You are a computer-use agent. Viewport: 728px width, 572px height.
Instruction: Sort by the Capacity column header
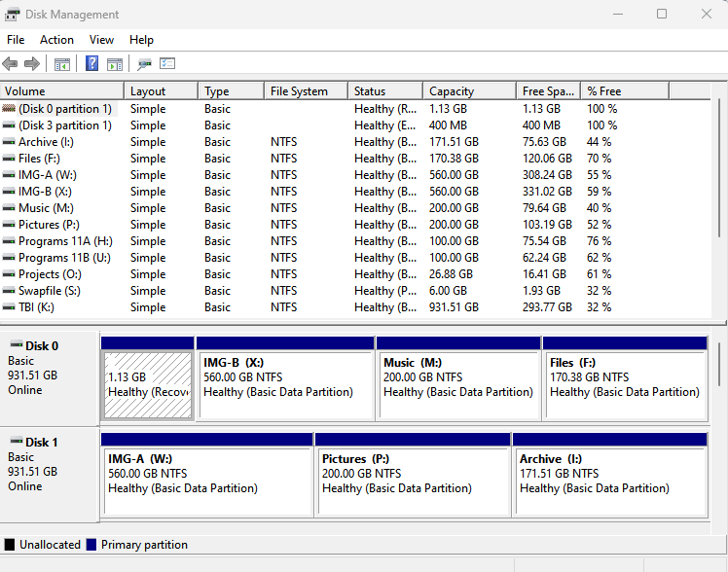pos(469,91)
